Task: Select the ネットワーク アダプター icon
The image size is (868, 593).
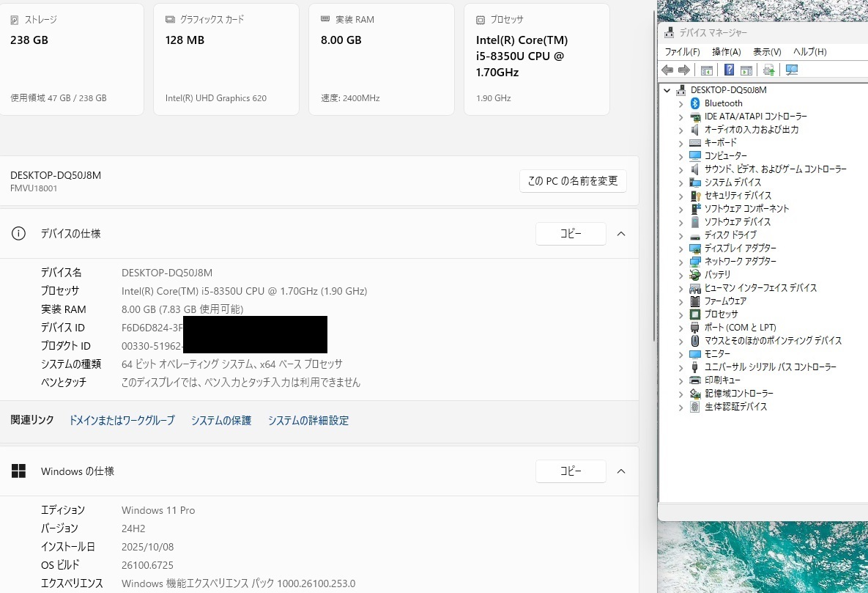Action: (x=695, y=261)
